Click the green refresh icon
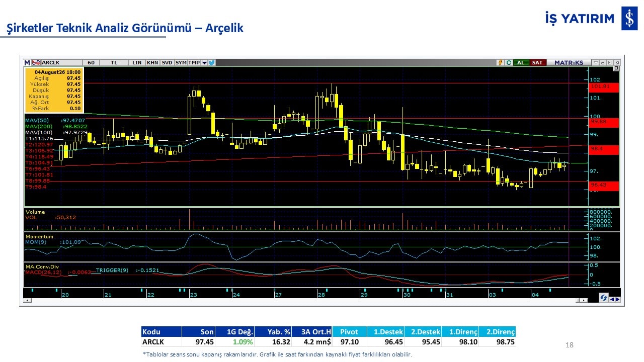644x362 pixels. tap(509, 63)
